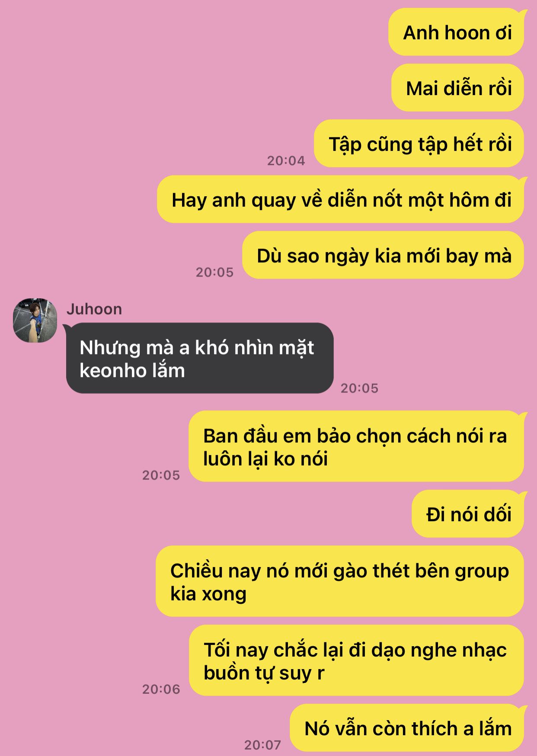537x756 pixels.
Task: Select the 'Mai diễn rồi' message
Action: point(458,88)
